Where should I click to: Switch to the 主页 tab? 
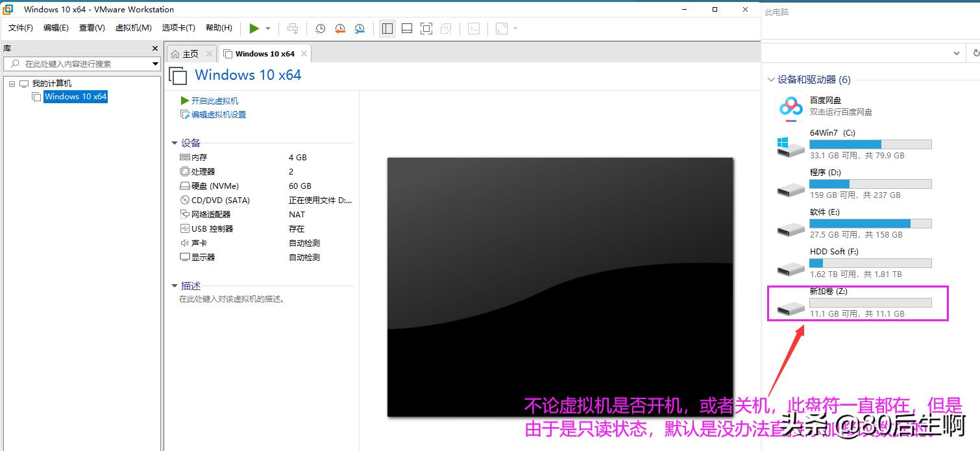(x=190, y=53)
